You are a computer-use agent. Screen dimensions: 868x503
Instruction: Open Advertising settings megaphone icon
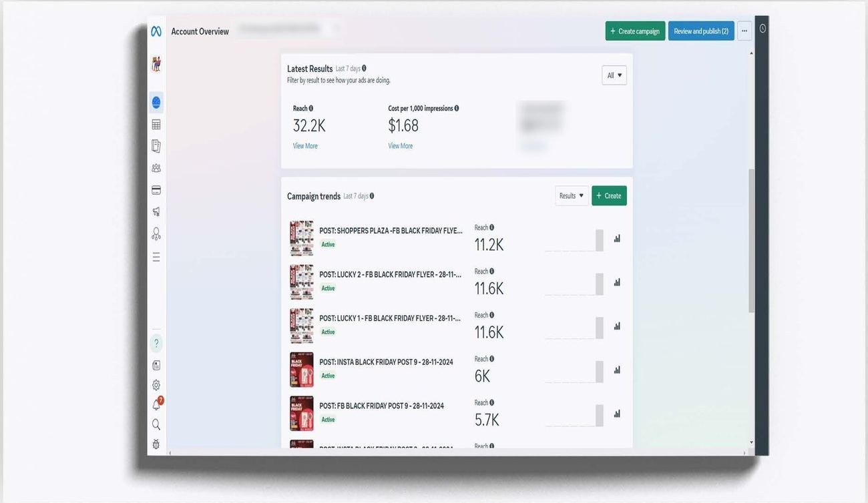pyautogui.click(x=156, y=211)
